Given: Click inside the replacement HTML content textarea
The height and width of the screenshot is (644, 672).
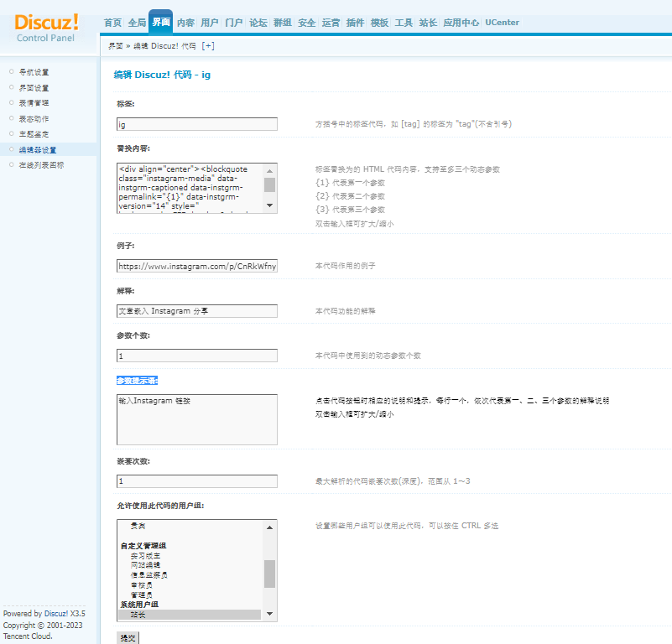Looking at the screenshot, I should pyautogui.click(x=190, y=188).
